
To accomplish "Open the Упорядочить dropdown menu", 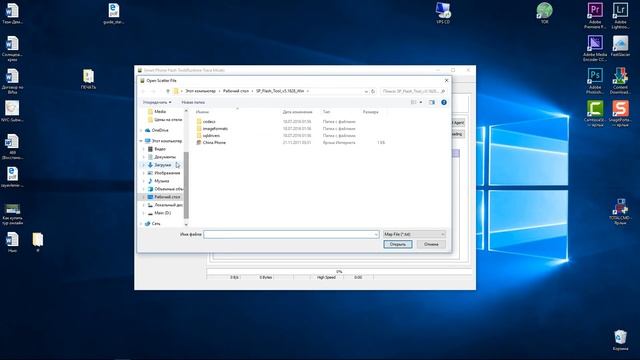I will [157, 102].
